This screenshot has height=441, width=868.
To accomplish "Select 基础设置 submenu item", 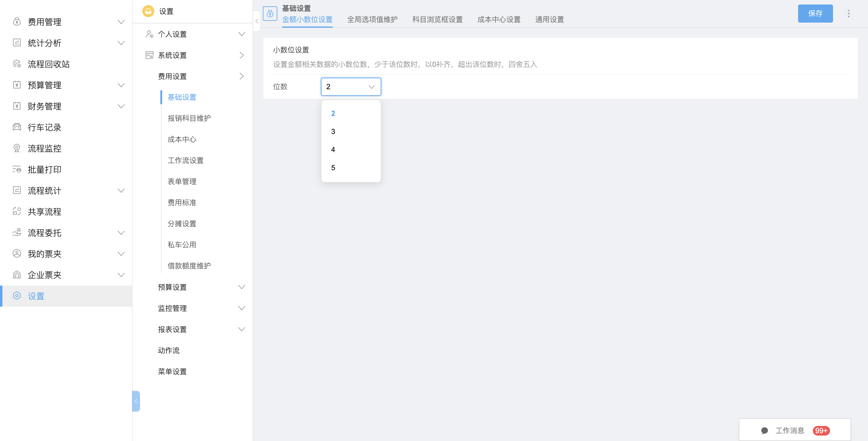I will (182, 97).
